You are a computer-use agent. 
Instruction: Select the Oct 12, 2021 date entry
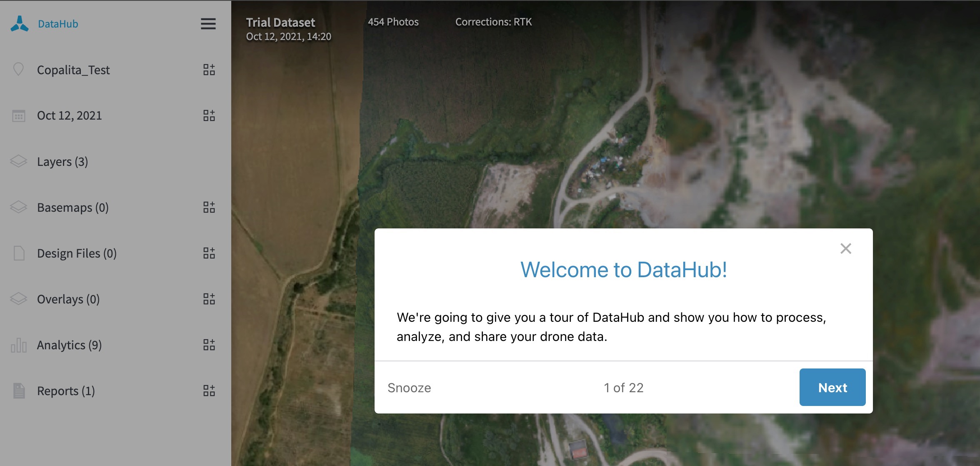(70, 115)
